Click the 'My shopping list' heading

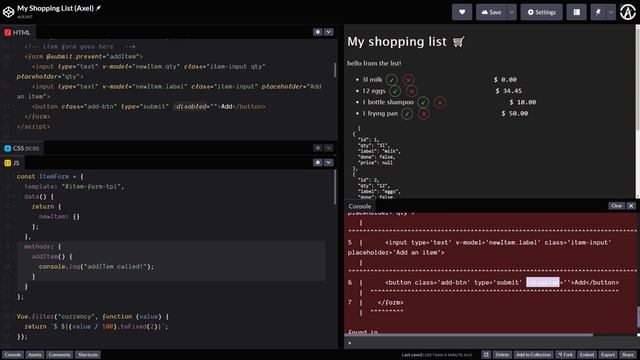[406, 42]
